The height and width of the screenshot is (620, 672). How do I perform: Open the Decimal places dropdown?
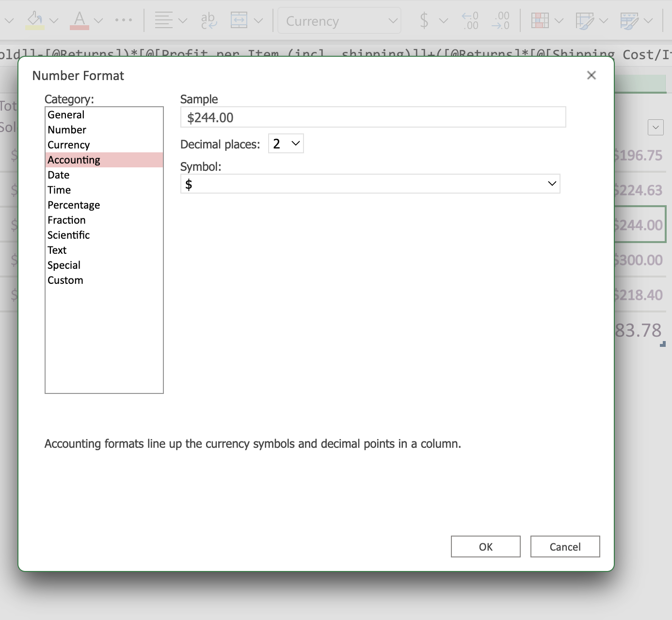pos(286,144)
